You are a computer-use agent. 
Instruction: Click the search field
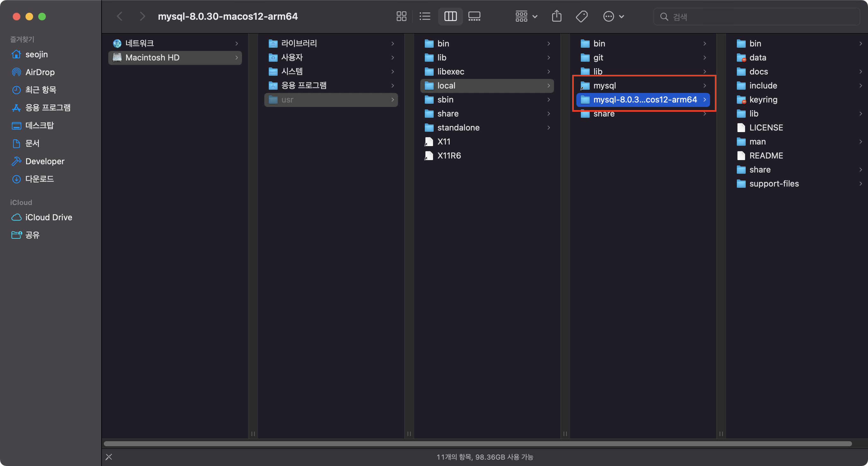click(757, 17)
